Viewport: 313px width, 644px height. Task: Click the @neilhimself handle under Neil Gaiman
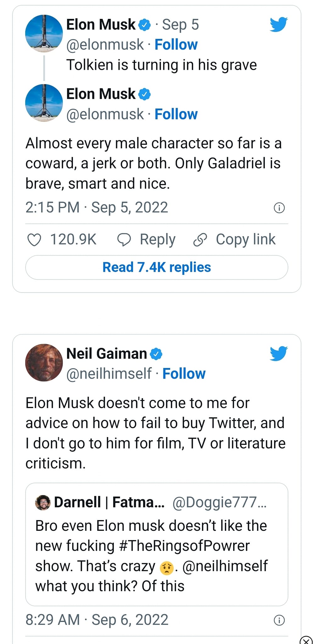[109, 374]
